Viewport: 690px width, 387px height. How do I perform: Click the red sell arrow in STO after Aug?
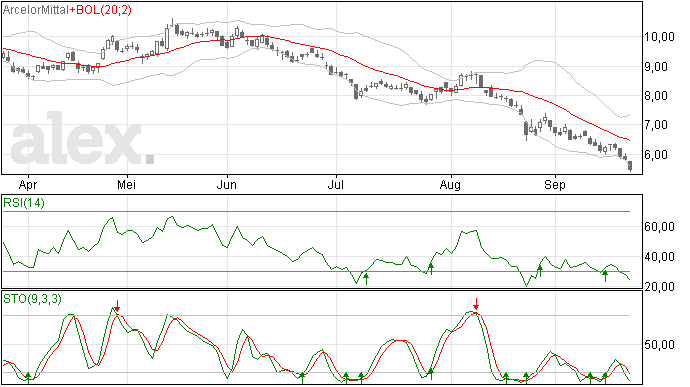pyautogui.click(x=476, y=304)
